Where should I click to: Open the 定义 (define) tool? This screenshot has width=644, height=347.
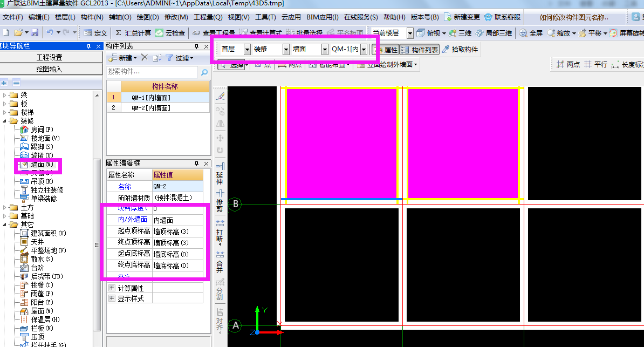95,33
